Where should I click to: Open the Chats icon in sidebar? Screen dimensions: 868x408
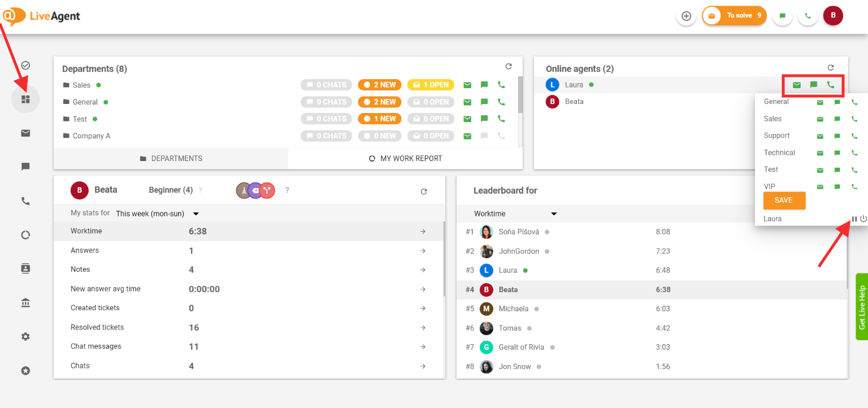coord(25,167)
